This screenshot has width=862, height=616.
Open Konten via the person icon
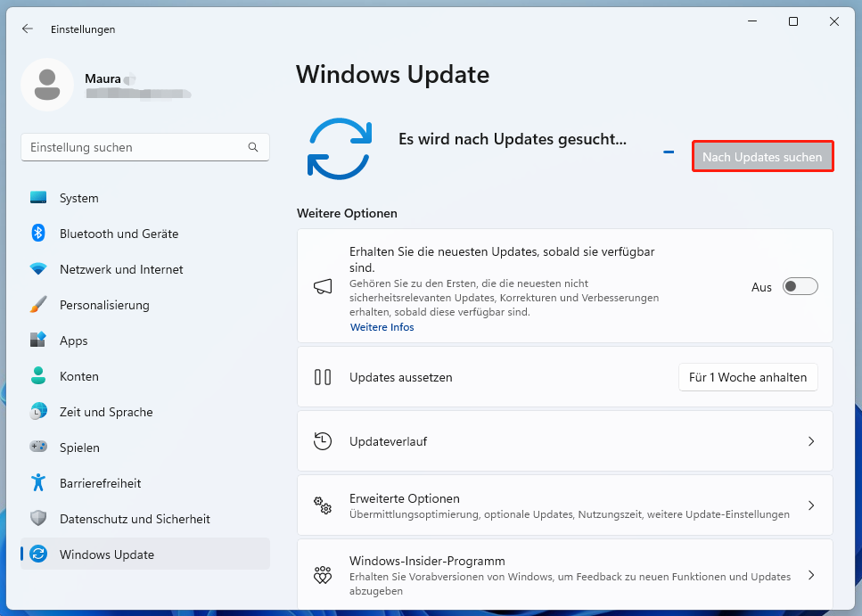[37, 375]
